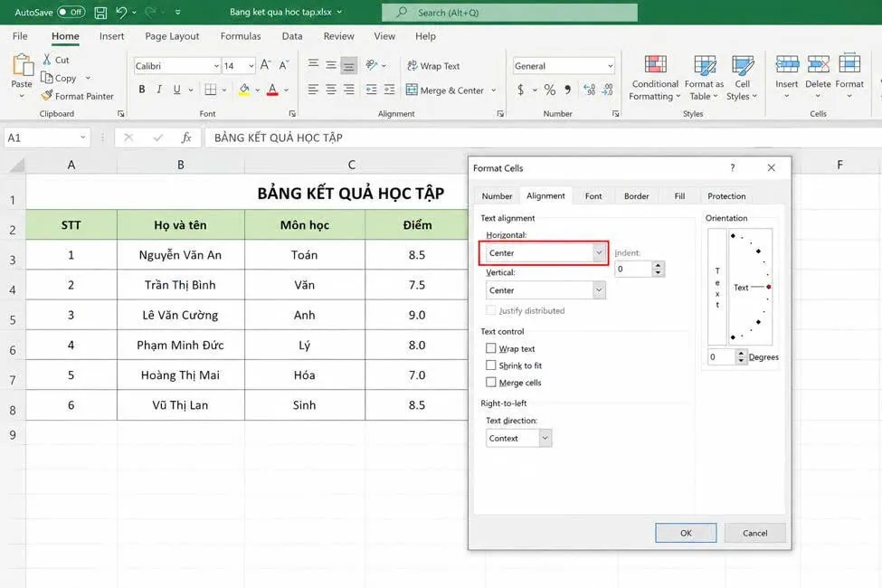This screenshot has width=882, height=588.
Task: Click the Paste clipboard icon
Action: coord(22,65)
